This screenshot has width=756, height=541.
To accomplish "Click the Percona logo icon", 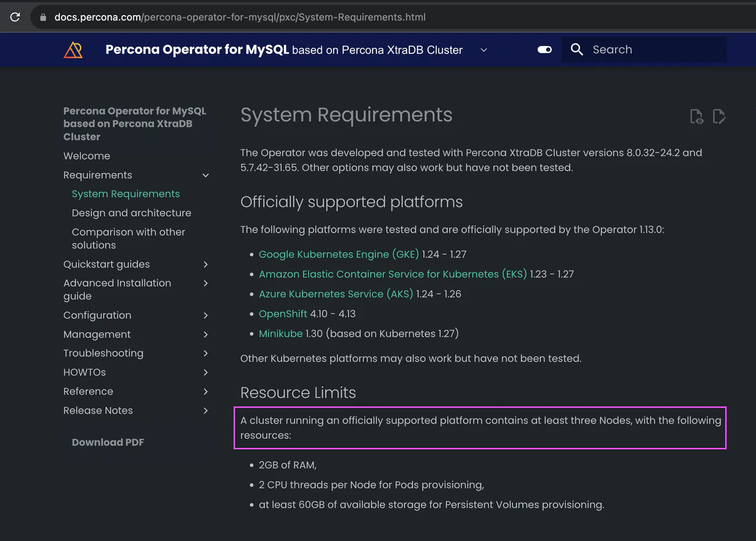I will pyautogui.click(x=73, y=50).
